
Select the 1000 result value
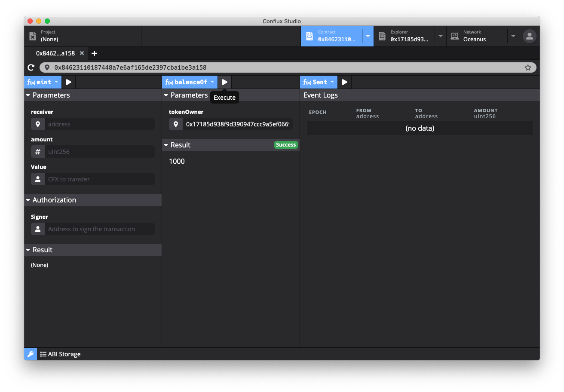pyautogui.click(x=177, y=161)
